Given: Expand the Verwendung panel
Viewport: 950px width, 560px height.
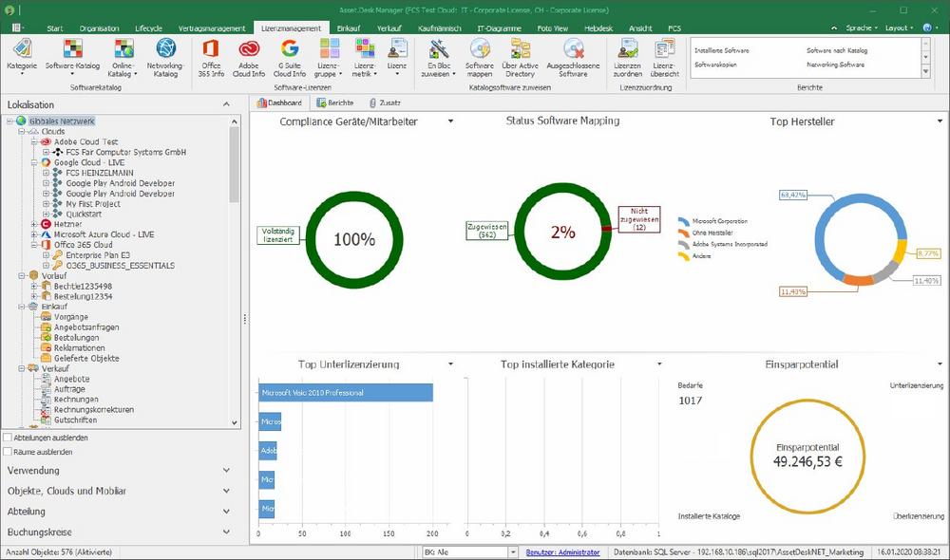Looking at the screenshot, I should 226,470.
